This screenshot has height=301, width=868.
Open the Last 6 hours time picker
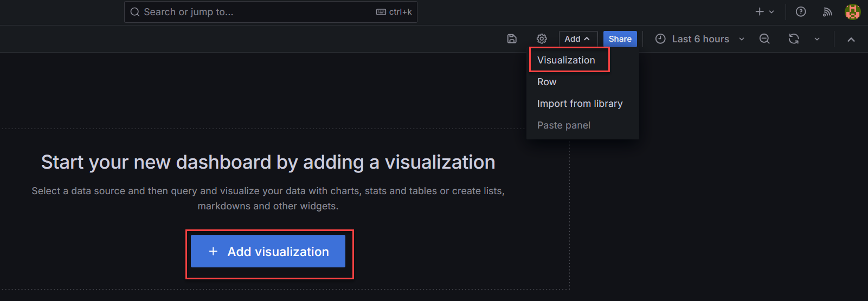tap(700, 39)
